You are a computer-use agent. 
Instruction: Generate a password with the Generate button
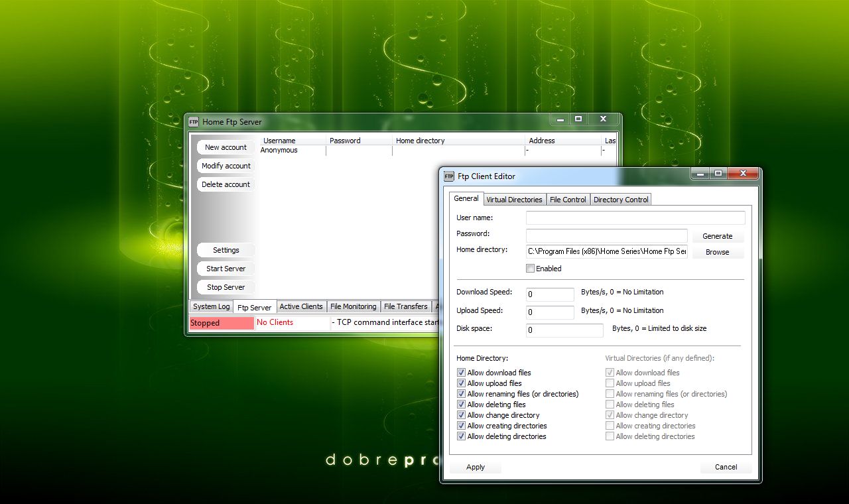(x=718, y=236)
